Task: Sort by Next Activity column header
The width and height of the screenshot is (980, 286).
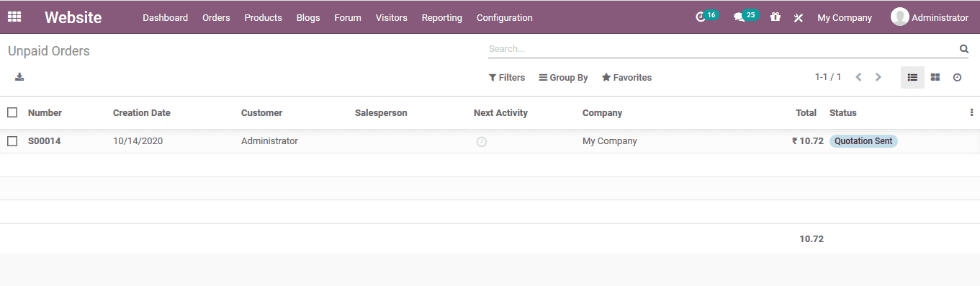Action: pos(500,112)
